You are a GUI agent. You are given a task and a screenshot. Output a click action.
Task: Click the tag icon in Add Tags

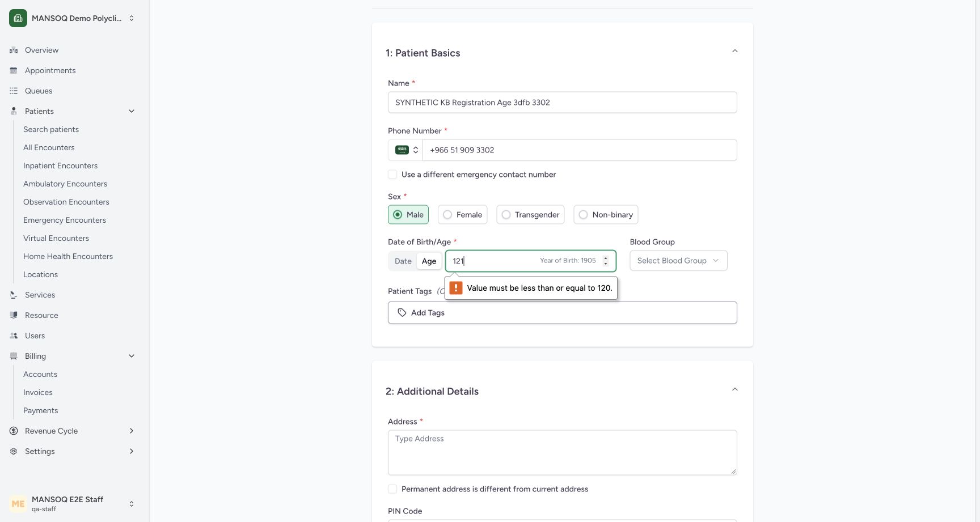click(402, 313)
